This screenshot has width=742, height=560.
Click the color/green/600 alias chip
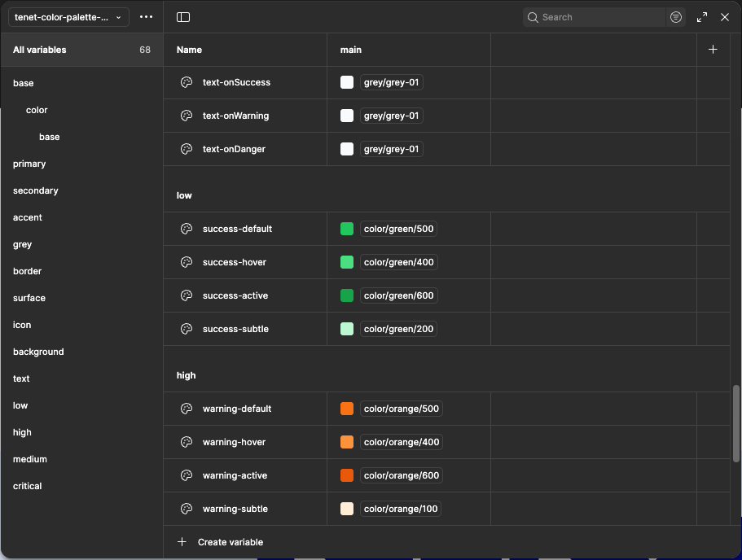click(x=398, y=295)
